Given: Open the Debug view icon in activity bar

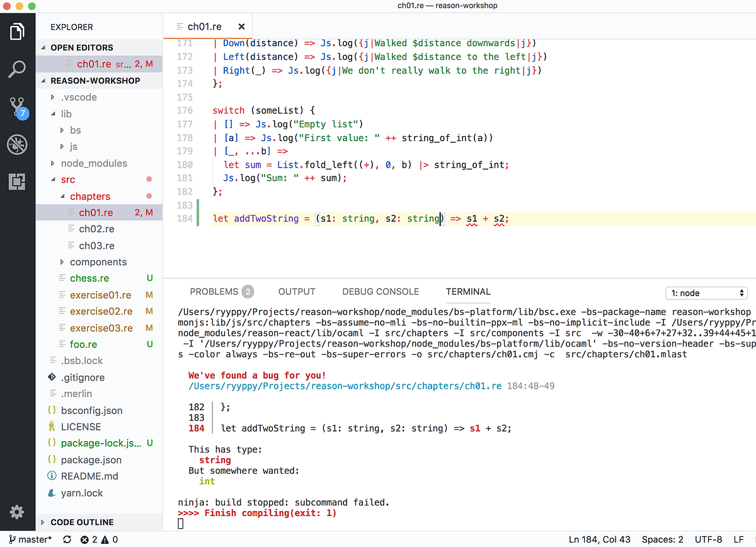Looking at the screenshot, I should [17, 144].
